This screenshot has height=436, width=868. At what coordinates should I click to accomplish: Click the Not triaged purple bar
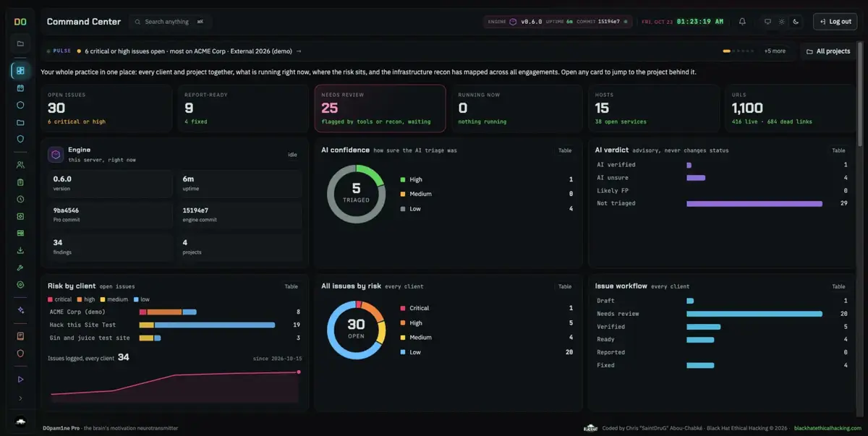tap(754, 203)
